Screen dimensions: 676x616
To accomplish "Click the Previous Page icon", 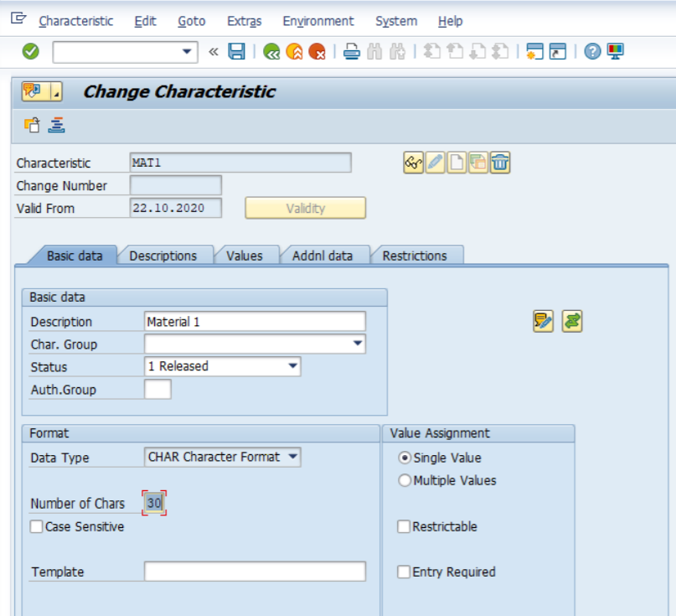I will pos(455,52).
